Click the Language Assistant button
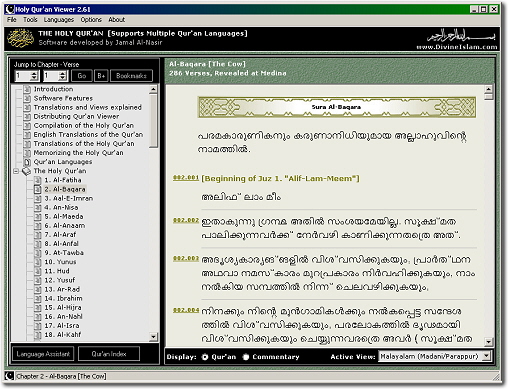Image resolution: width=509 pixels, height=389 pixels. [43, 354]
